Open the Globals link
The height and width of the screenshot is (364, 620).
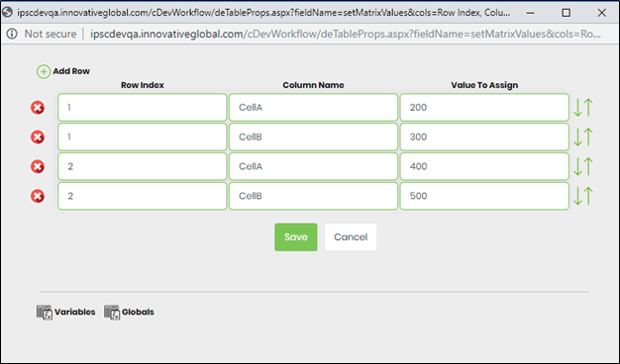coord(138,312)
